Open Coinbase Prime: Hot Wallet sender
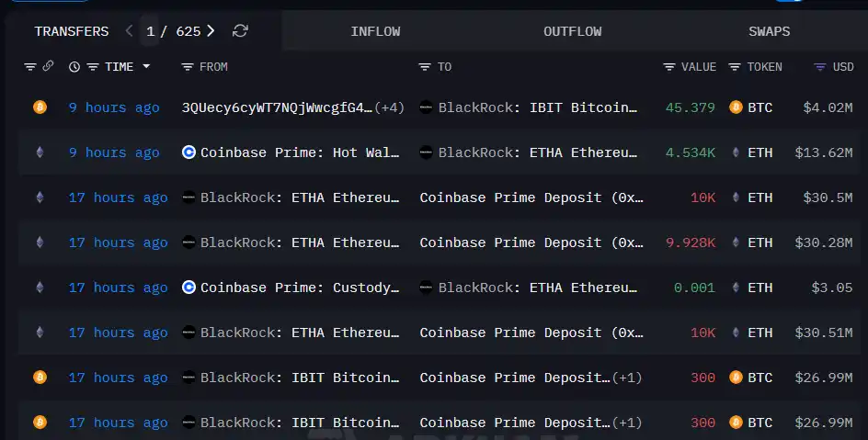This screenshot has width=868, height=440. tap(300, 152)
